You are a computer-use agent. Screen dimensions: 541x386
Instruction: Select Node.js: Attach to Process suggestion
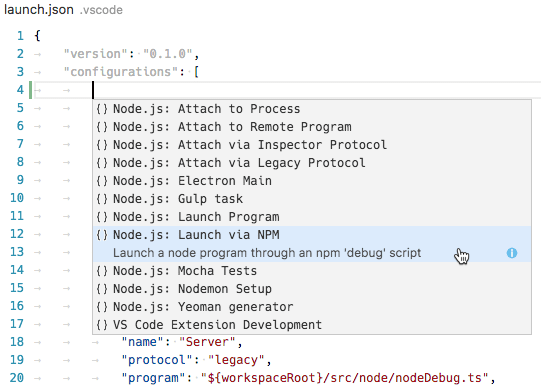tap(312, 109)
